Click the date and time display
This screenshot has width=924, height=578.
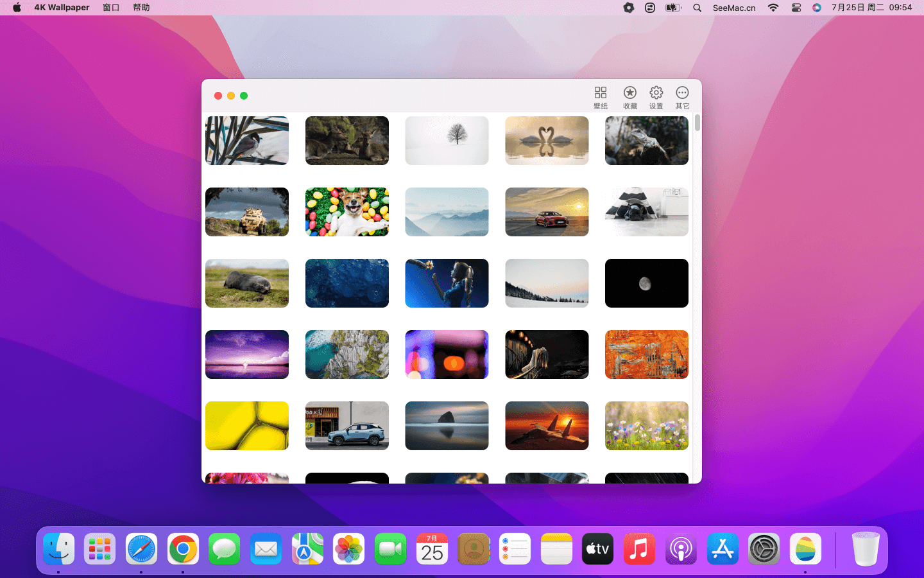click(871, 8)
